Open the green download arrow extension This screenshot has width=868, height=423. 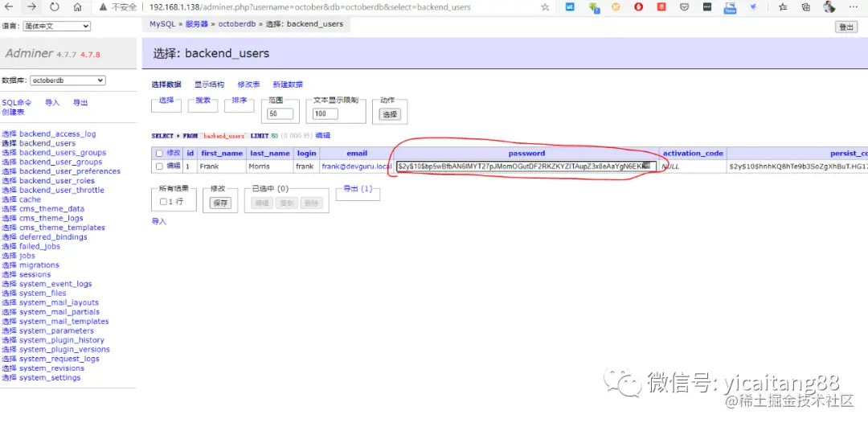click(x=594, y=7)
